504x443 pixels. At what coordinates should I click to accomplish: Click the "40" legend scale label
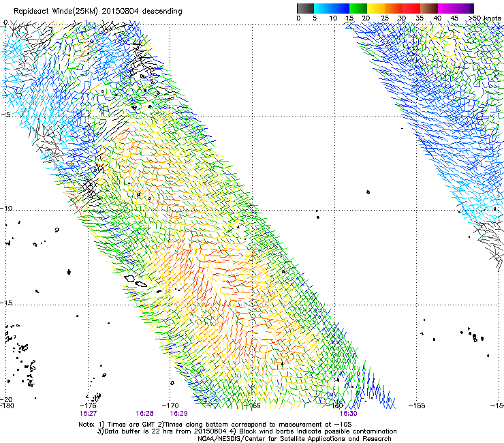click(437, 18)
